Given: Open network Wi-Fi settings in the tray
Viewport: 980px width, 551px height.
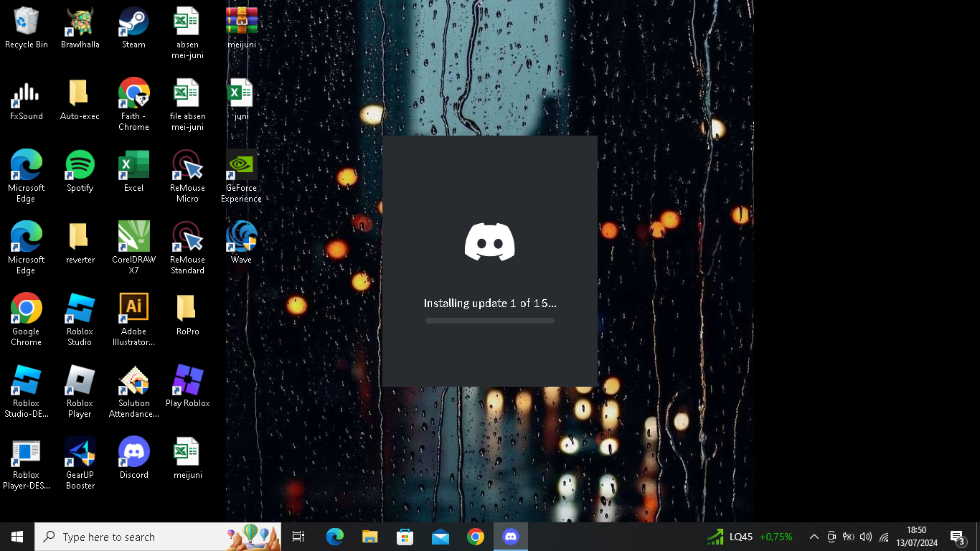Looking at the screenshot, I should point(884,537).
